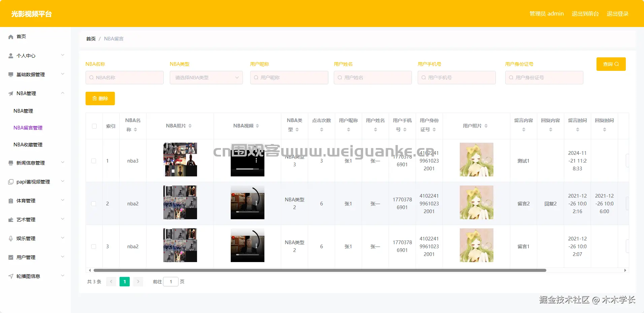Focus the NBA名称 search field
This screenshot has height=313, width=644.
coord(125,78)
